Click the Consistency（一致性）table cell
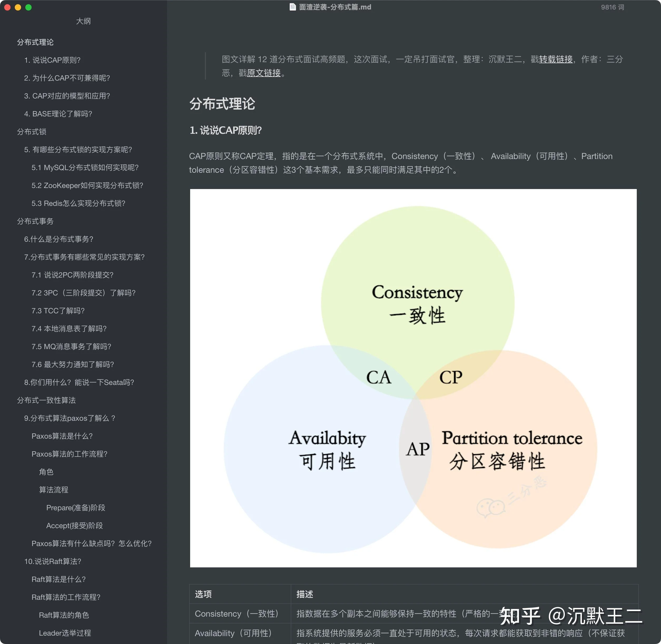This screenshot has width=661, height=644. 237,614
